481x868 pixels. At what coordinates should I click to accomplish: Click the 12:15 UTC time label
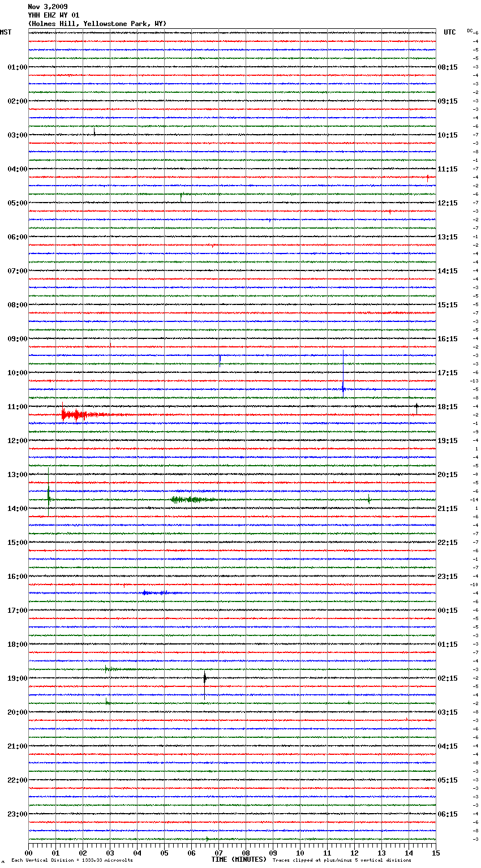448,203
